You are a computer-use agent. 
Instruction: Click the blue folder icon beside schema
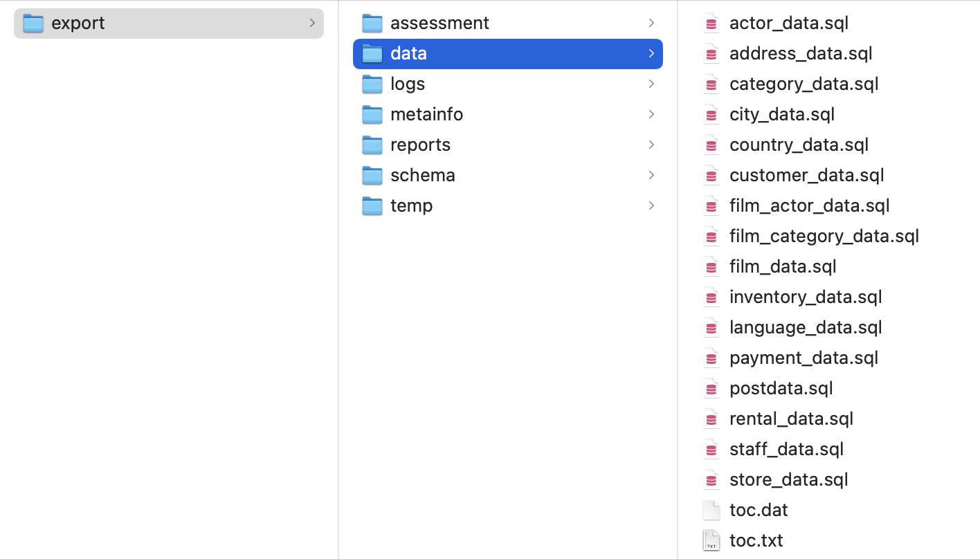372,175
